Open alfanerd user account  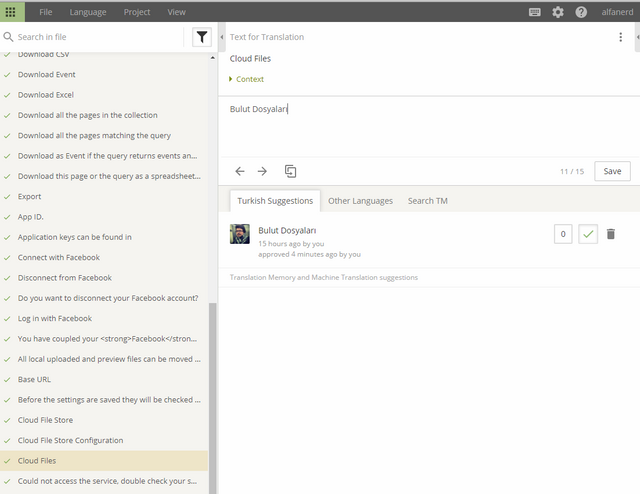click(617, 12)
